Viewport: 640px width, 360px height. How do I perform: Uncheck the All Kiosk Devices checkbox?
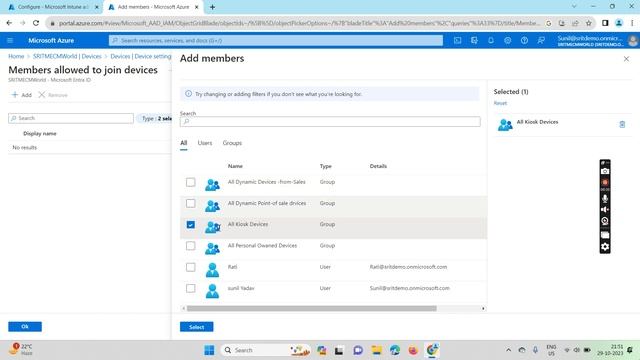[x=191, y=224]
